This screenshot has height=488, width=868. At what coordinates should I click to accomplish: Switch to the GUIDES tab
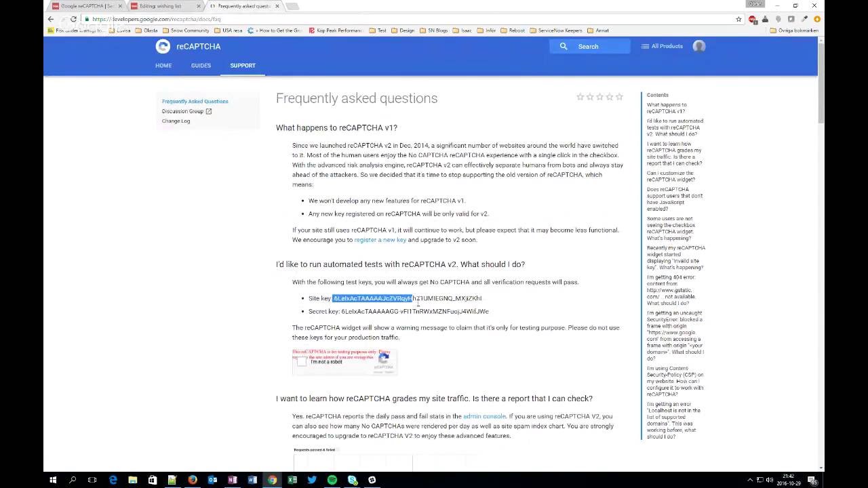point(201,66)
